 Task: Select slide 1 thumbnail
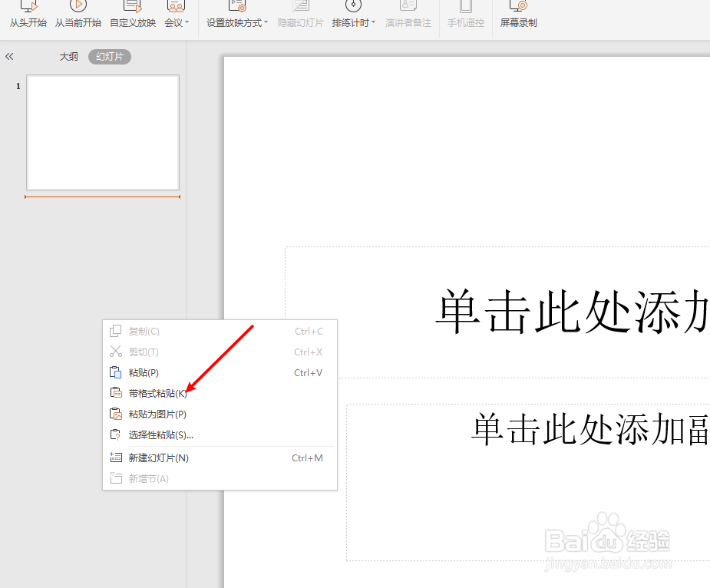(103, 133)
